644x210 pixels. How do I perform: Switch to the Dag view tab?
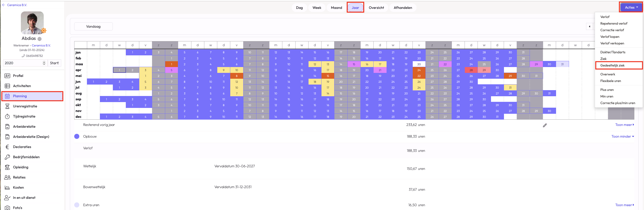click(299, 8)
